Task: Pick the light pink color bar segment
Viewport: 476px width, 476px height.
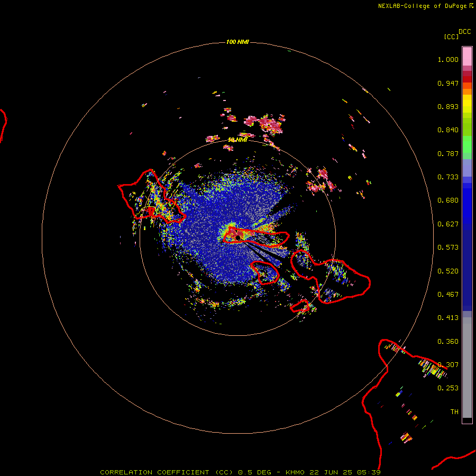Action: tap(467, 57)
